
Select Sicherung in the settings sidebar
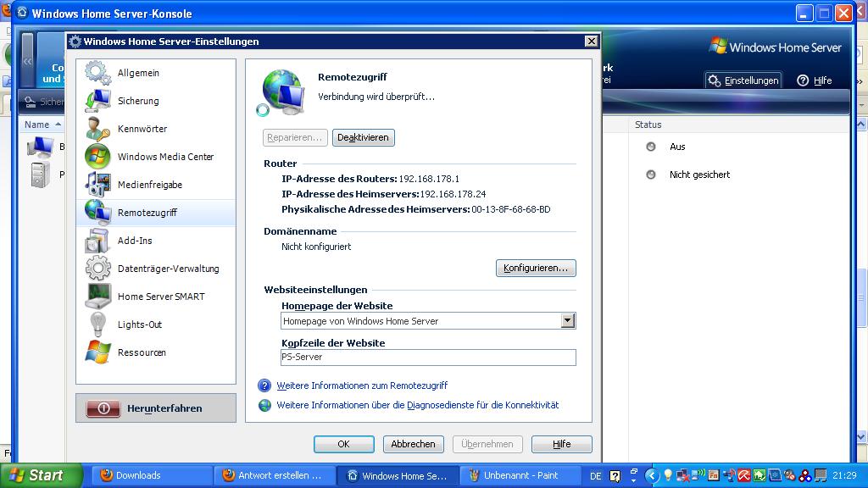coord(156,101)
